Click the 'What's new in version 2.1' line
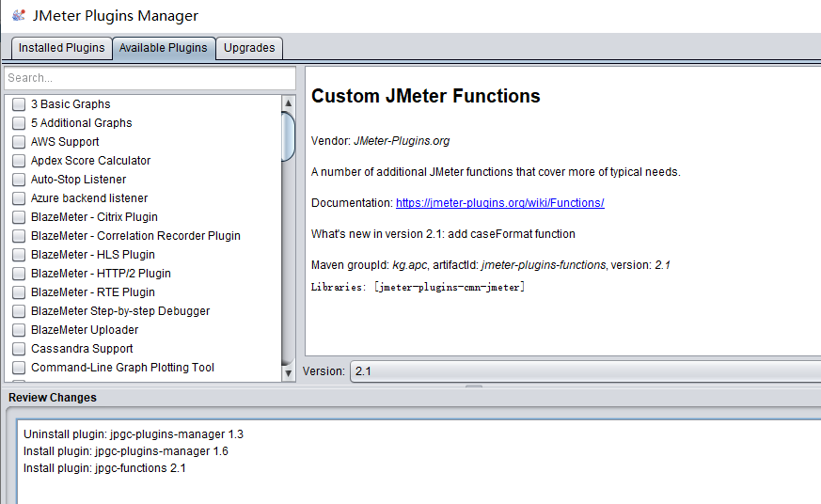The width and height of the screenshot is (821, 504). coord(443,234)
